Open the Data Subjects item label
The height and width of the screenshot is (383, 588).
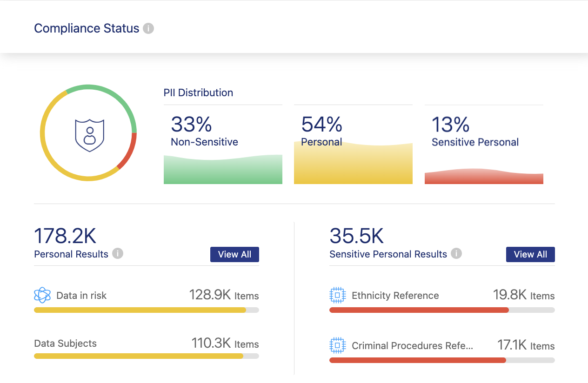(66, 343)
